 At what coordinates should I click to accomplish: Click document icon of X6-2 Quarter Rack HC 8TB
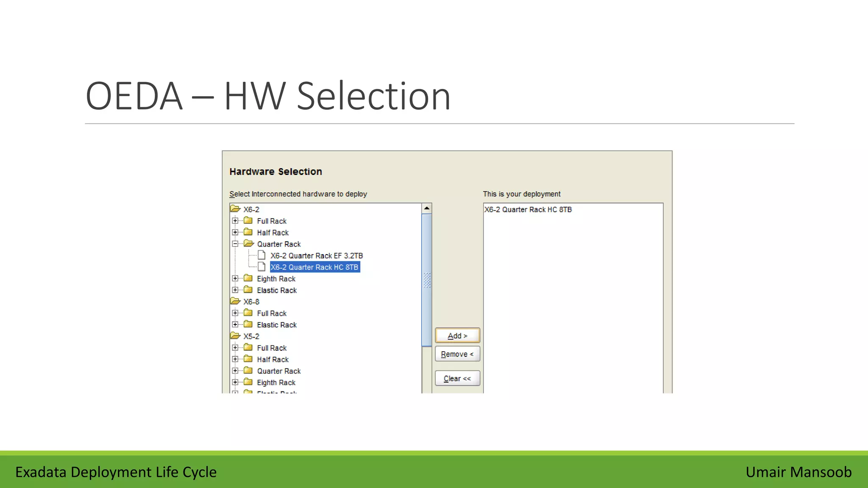(x=262, y=267)
